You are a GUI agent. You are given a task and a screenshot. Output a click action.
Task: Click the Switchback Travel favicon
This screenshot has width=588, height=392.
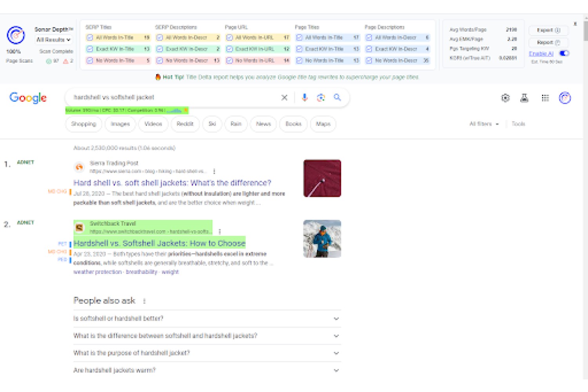(x=79, y=227)
